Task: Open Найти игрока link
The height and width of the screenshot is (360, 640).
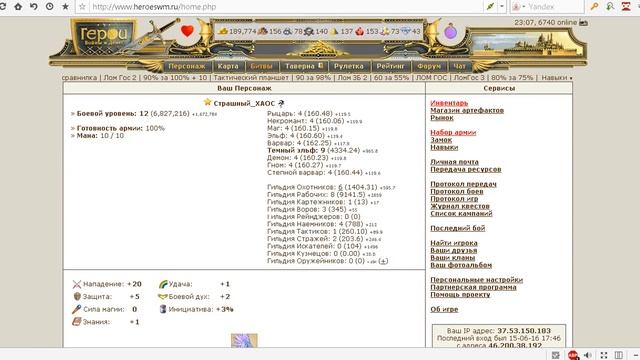Action: coord(454,243)
